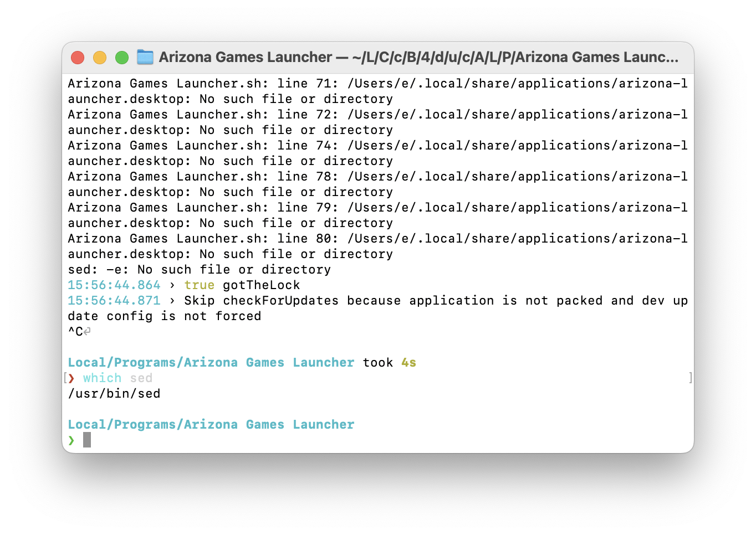756x535 pixels.
Task: Click the folder proxy icon in title bar
Action: coord(145,57)
